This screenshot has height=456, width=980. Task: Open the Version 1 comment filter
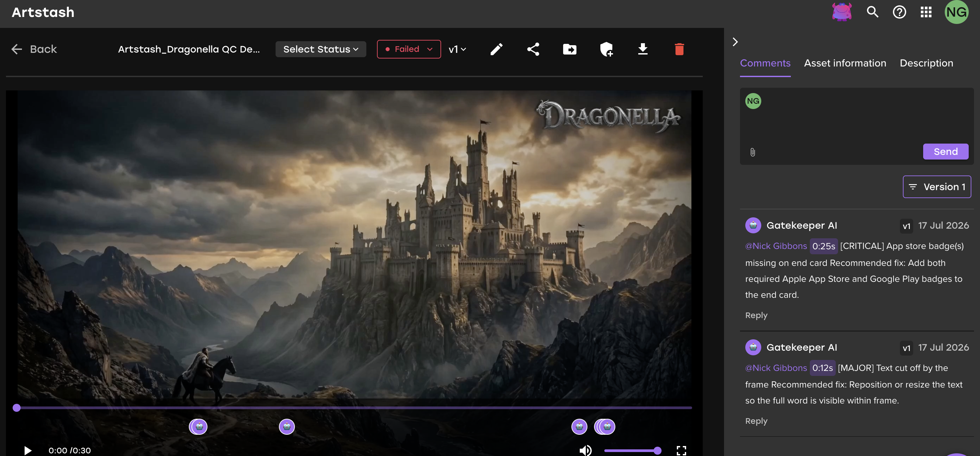pos(937,187)
